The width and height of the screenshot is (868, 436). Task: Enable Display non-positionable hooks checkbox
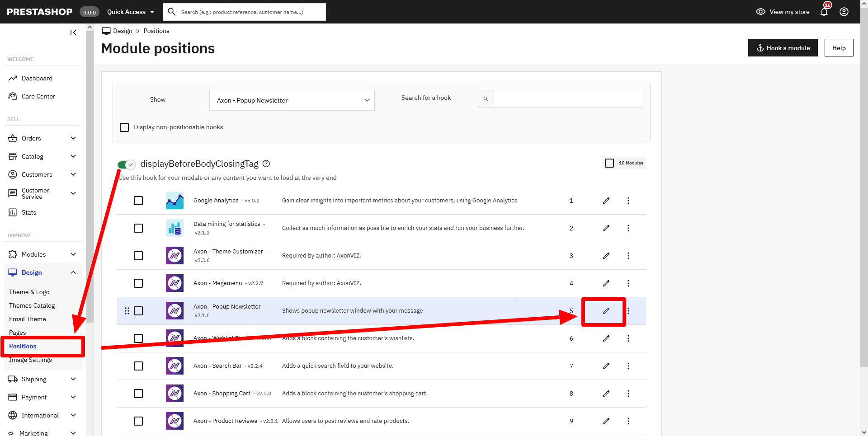click(124, 127)
